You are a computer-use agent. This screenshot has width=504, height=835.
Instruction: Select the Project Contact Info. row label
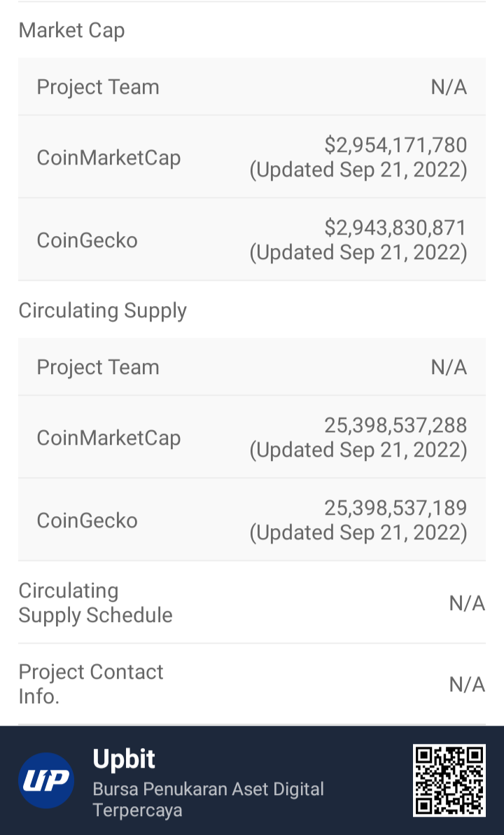tap(90, 684)
